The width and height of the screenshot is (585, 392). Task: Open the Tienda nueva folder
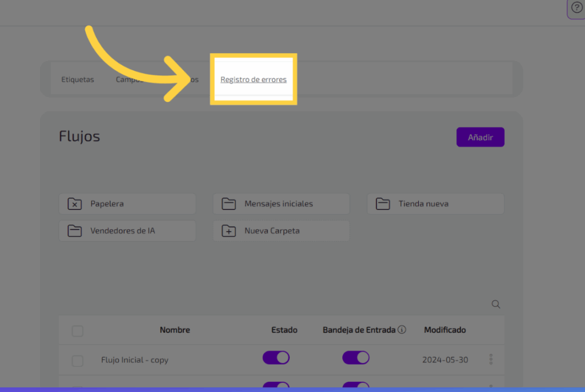435,204
